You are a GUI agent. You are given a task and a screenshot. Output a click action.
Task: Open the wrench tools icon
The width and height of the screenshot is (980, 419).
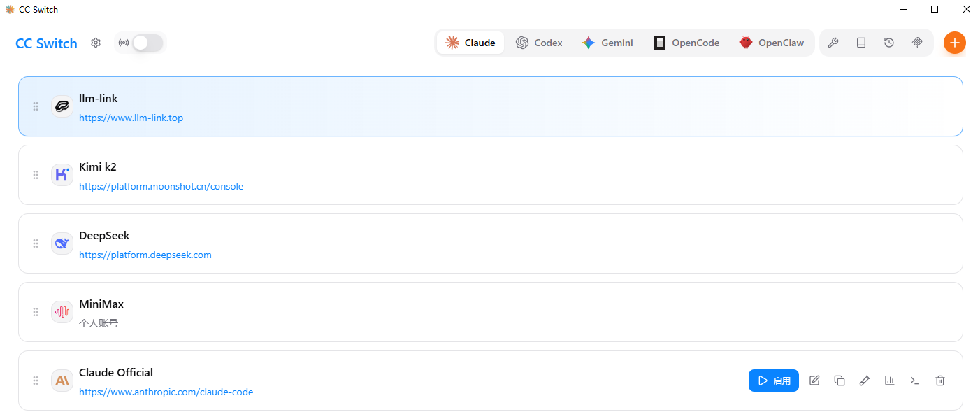pyautogui.click(x=833, y=43)
